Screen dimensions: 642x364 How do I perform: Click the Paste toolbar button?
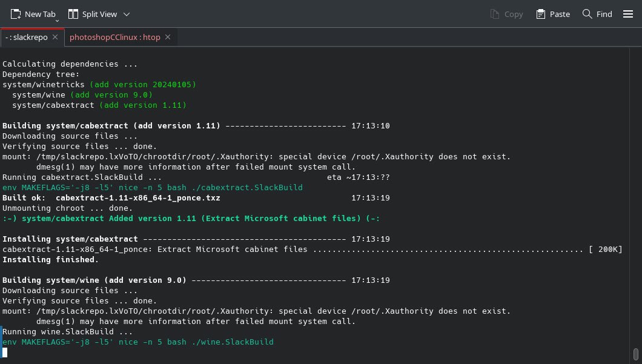tap(553, 15)
